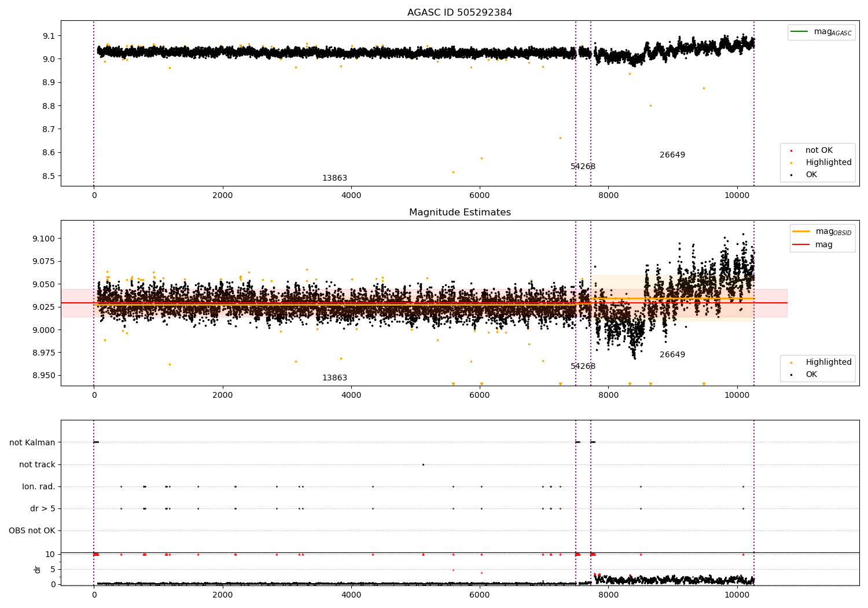Viewport: 868px width, 608px height.
Task: Click obsid label '54268' in top plot
Action: point(583,167)
